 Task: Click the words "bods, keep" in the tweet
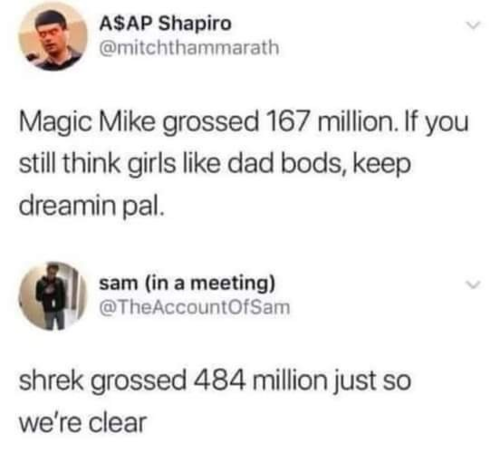point(344,165)
